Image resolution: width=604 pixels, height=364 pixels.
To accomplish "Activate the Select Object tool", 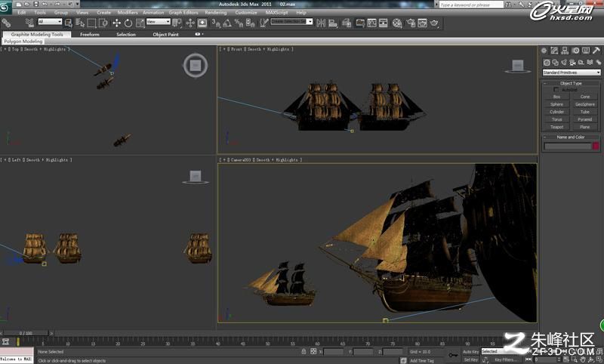I will point(69,23).
